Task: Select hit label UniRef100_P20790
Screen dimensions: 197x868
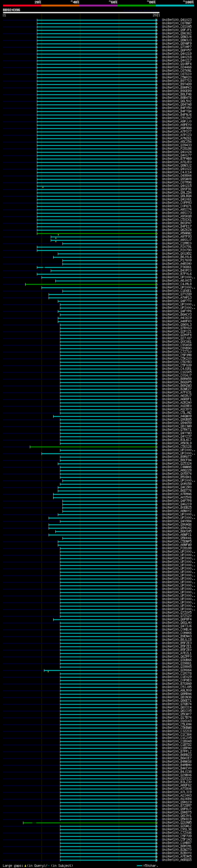Action: click(x=177, y=250)
